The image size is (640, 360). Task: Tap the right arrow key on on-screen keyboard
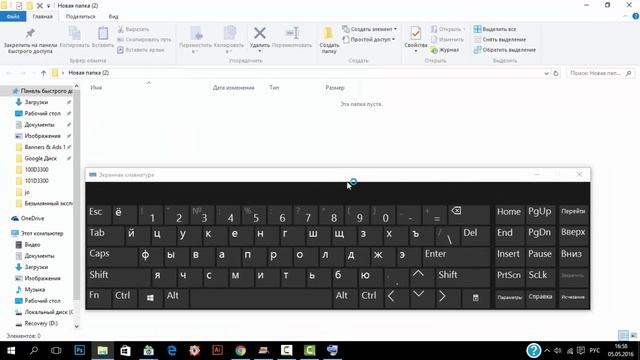click(x=448, y=298)
